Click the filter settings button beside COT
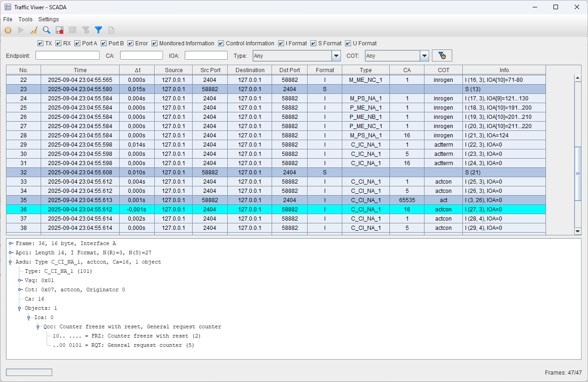This screenshot has width=588, height=382. (x=442, y=55)
